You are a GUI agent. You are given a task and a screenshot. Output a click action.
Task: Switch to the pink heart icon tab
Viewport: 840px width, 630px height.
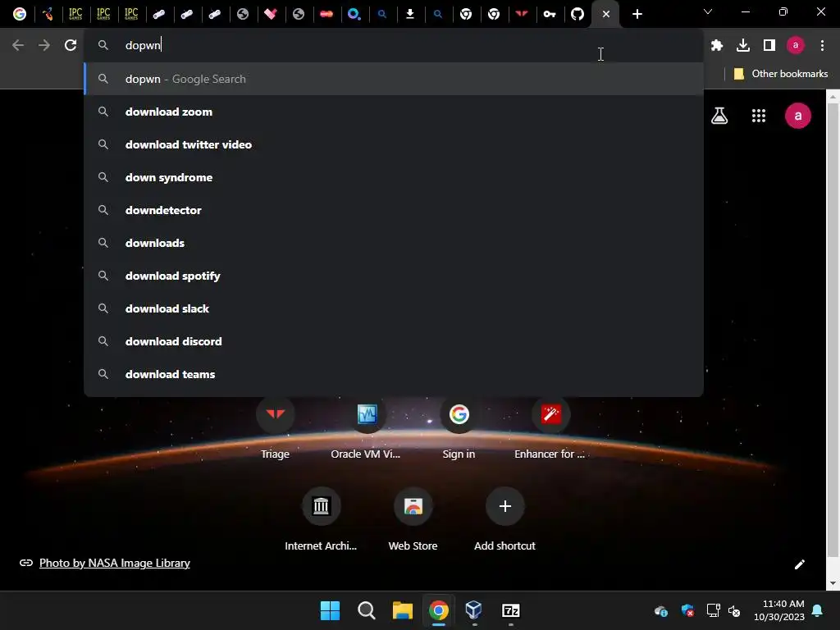pos(271,14)
